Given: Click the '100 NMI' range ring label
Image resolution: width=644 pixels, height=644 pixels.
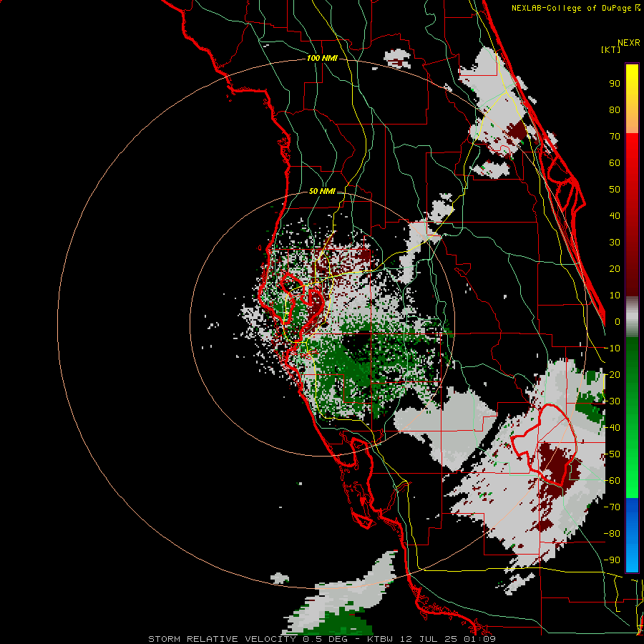Looking at the screenshot, I should 322,59.
